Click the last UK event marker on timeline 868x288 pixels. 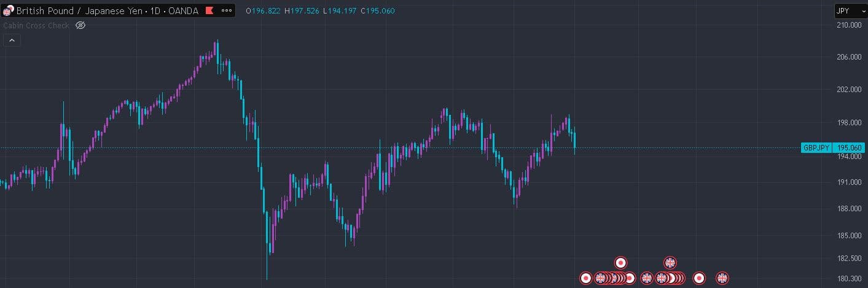722,278
